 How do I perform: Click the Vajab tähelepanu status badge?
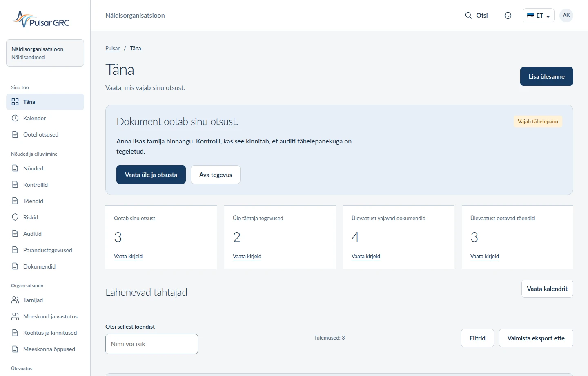(538, 121)
